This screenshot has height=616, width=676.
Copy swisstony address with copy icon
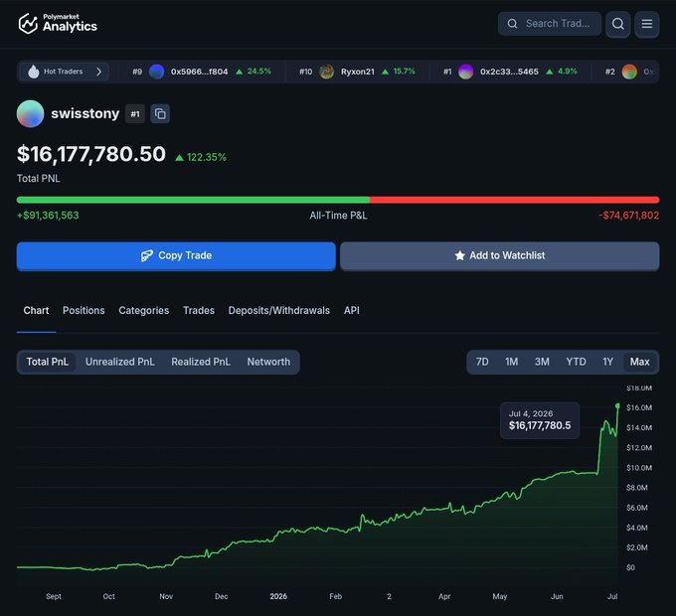[x=160, y=114]
